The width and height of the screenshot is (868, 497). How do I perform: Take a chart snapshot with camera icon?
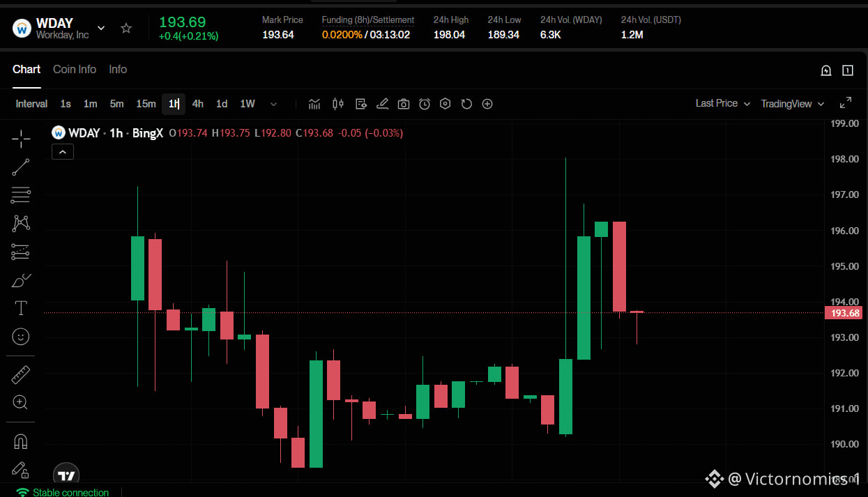coord(404,104)
